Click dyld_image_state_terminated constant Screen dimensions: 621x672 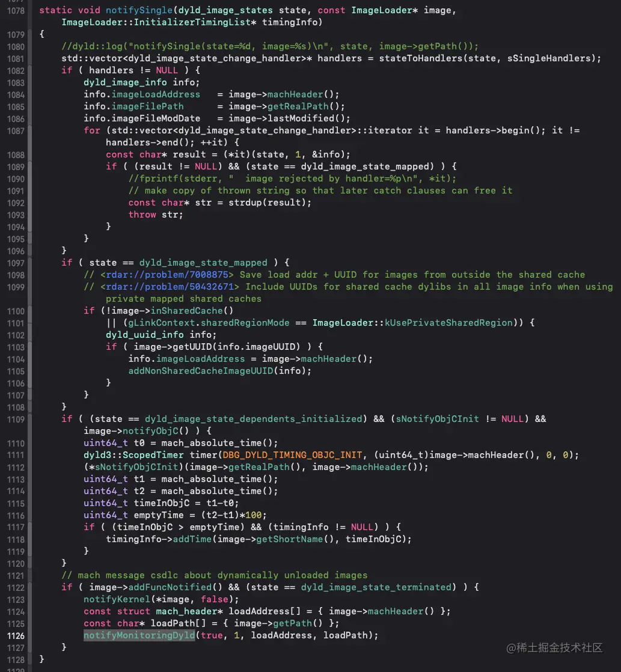point(376,587)
